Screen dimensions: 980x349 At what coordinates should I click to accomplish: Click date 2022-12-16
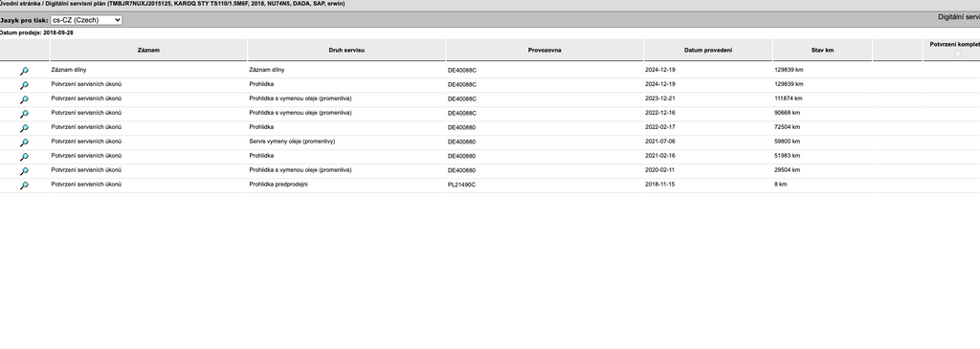click(x=660, y=113)
